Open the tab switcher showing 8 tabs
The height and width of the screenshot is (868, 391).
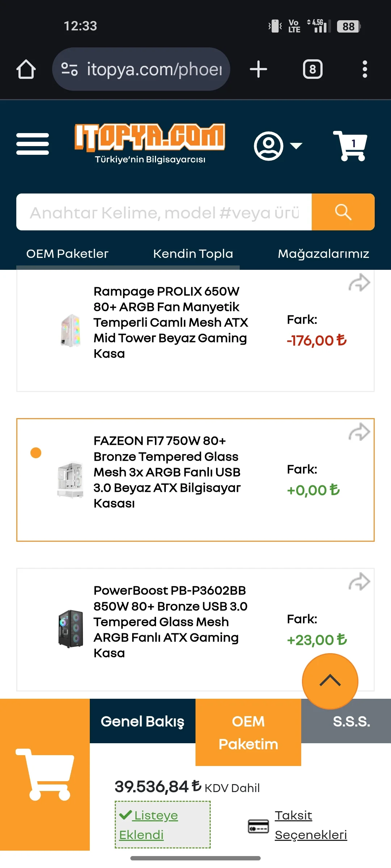(x=312, y=69)
